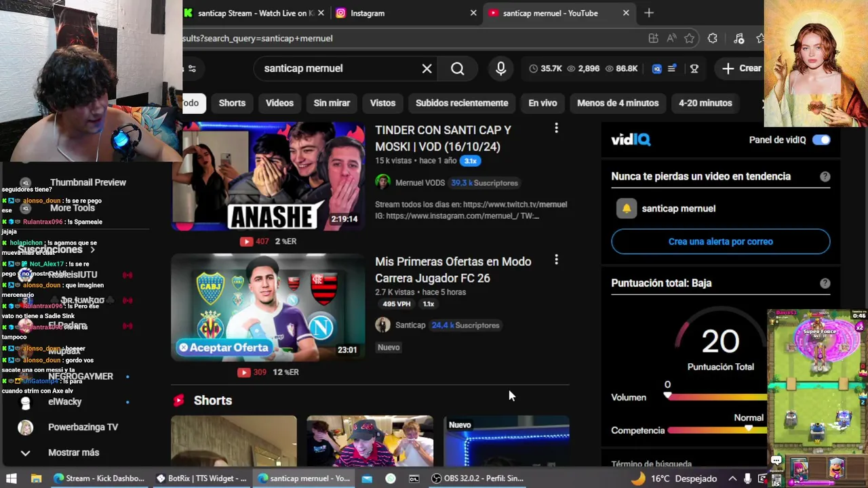Open the vidIQ blue IQ icon

point(656,68)
